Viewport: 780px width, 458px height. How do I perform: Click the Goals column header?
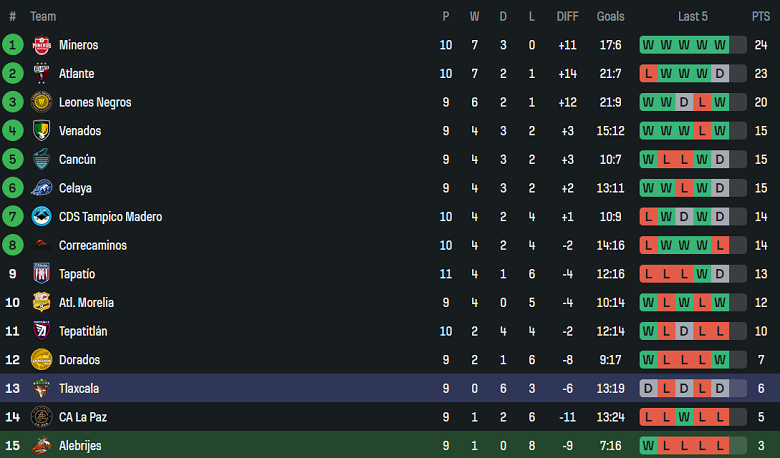coord(610,16)
